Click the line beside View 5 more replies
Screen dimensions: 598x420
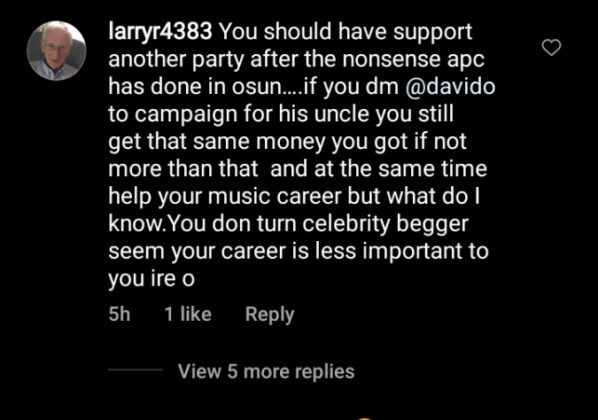point(135,370)
